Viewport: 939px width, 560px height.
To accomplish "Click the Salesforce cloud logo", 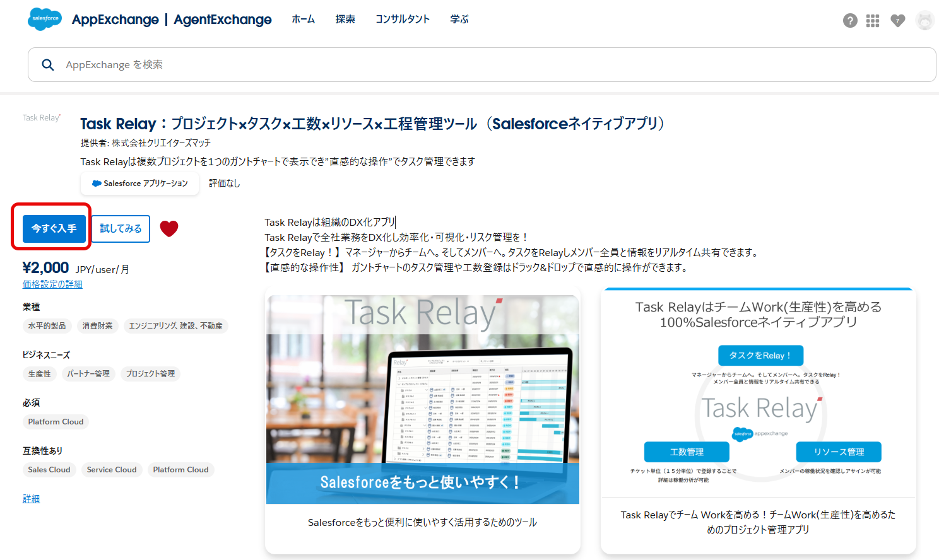I will tap(45, 19).
